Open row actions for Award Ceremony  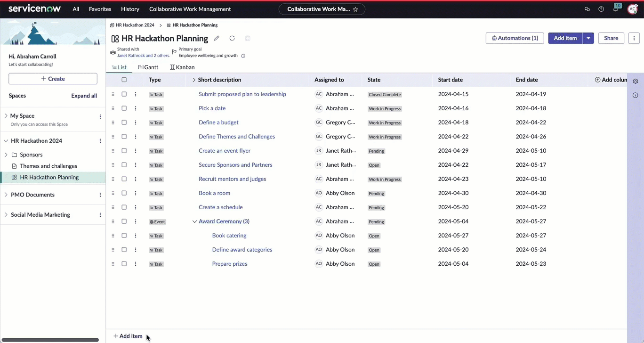point(136,221)
